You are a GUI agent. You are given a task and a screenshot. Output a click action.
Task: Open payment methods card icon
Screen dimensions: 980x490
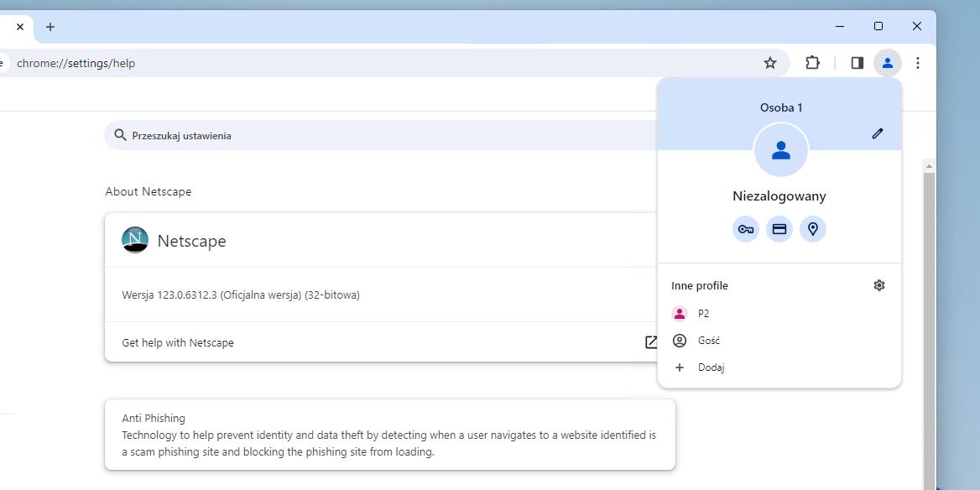[779, 229]
